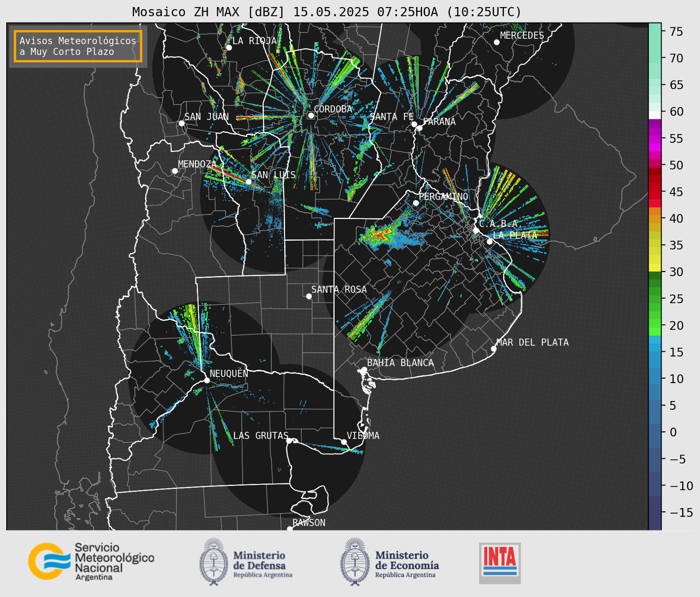
Task: Click the dark blue -15 dBZ color band
Action: click(655, 513)
